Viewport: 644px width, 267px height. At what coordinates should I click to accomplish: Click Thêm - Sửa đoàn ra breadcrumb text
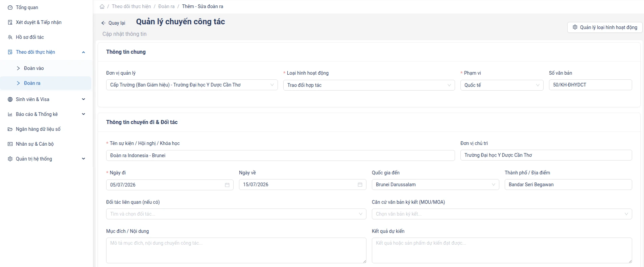point(202,6)
